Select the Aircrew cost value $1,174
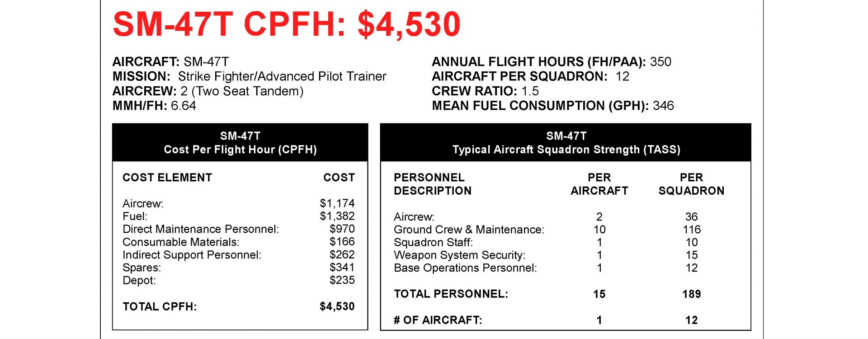Image resolution: width=868 pixels, height=339 pixels. coord(337,203)
